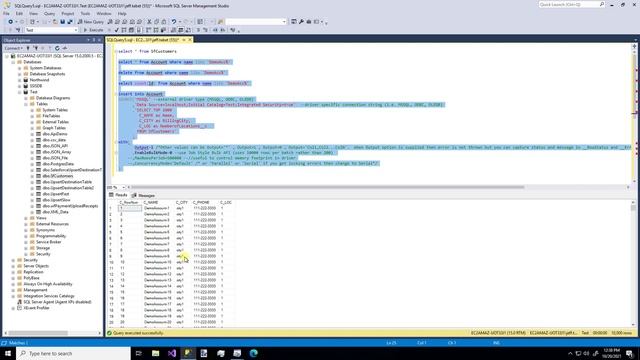
Task: Click the Quick Launch search field
Action: click(571, 4)
